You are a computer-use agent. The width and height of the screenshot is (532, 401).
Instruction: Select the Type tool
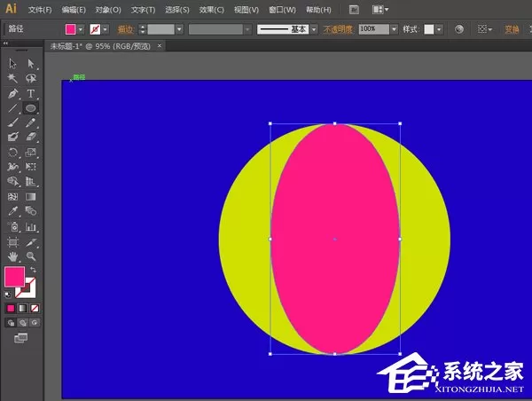pyautogui.click(x=30, y=93)
